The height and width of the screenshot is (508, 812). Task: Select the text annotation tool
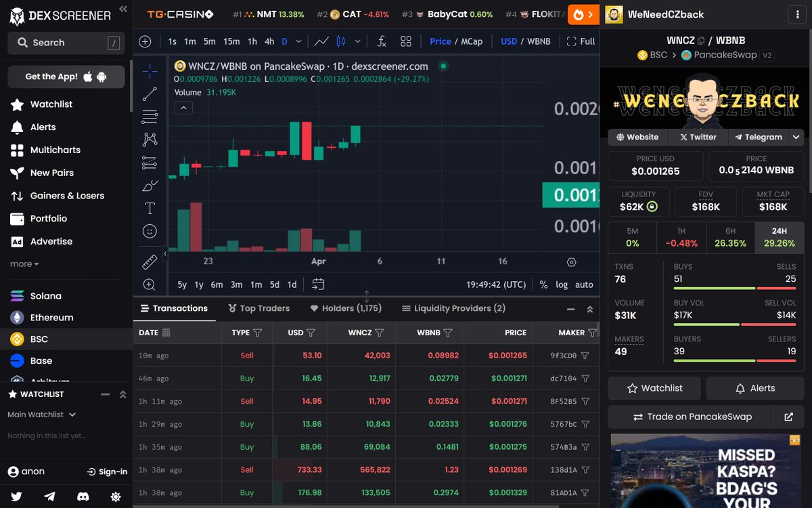click(150, 208)
